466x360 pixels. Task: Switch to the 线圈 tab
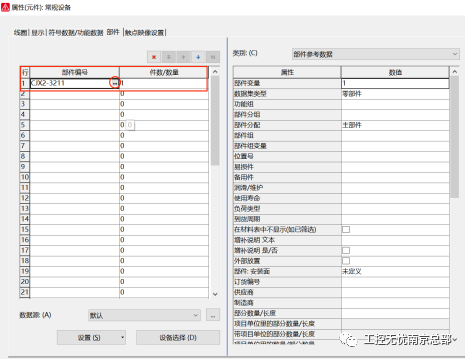(x=20, y=33)
